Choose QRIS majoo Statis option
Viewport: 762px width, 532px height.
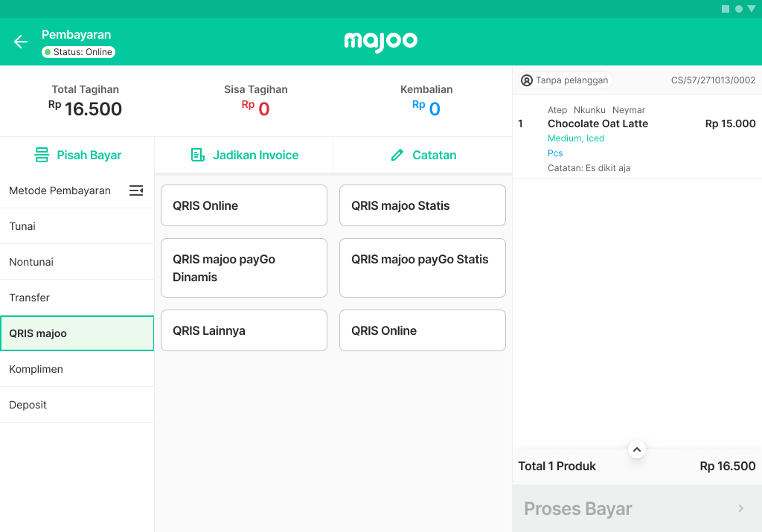[x=423, y=205]
